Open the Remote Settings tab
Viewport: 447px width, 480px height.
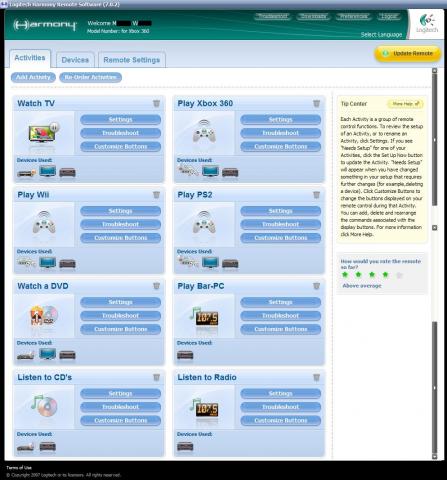[132, 60]
